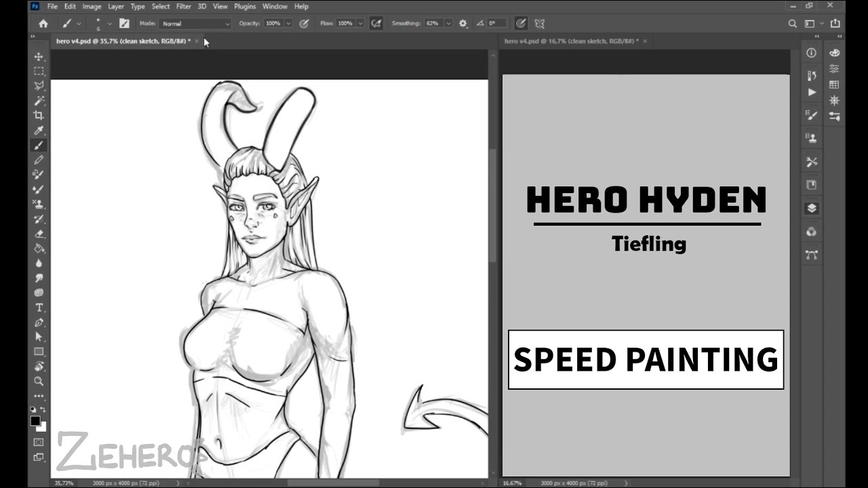Click the white background color swatch
Image resolution: width=868 pixels, height=488 pixels.
tap(43, 428)
